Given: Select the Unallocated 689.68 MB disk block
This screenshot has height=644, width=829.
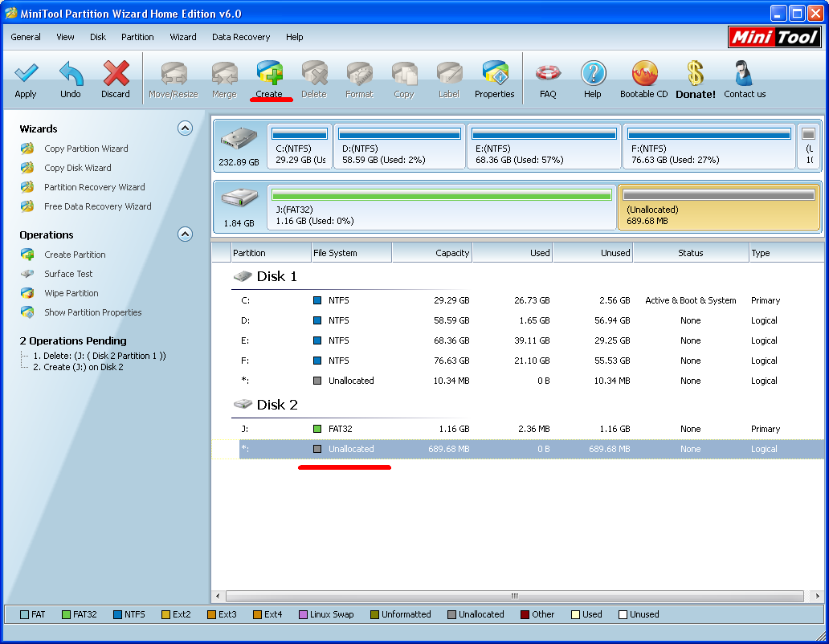Looking at the screenshot, I should [x=718, y=207].
